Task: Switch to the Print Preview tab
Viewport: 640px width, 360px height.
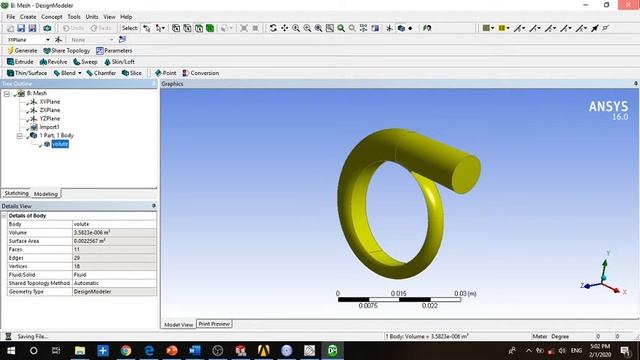Action: pyautogui.click(x=214, y=324)
